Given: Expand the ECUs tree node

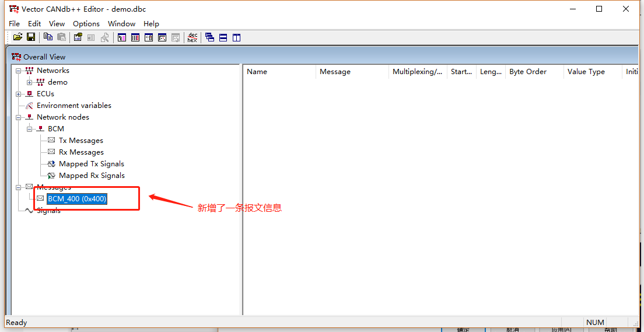Looking at the screenshot, I should coord(18,94).
